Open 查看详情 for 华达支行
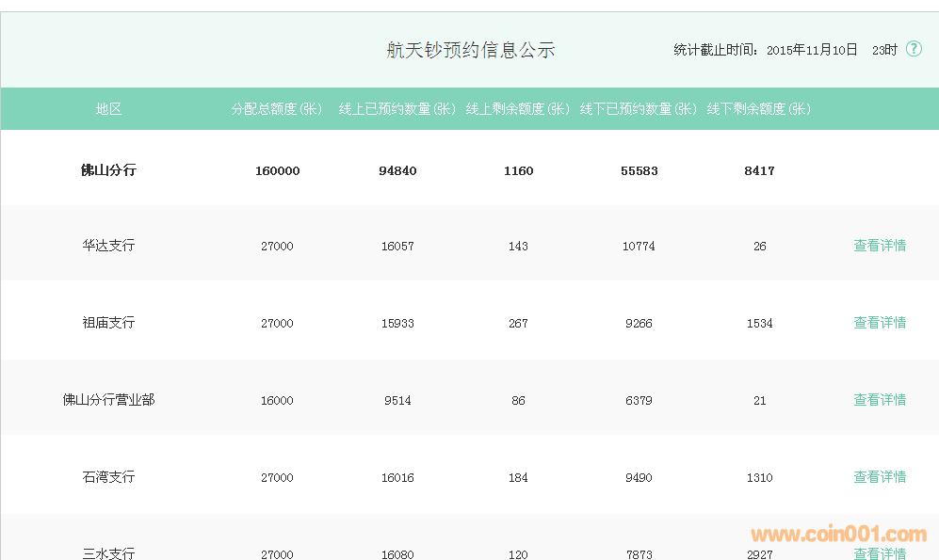 pyautogui.click(x=880, y=246)
